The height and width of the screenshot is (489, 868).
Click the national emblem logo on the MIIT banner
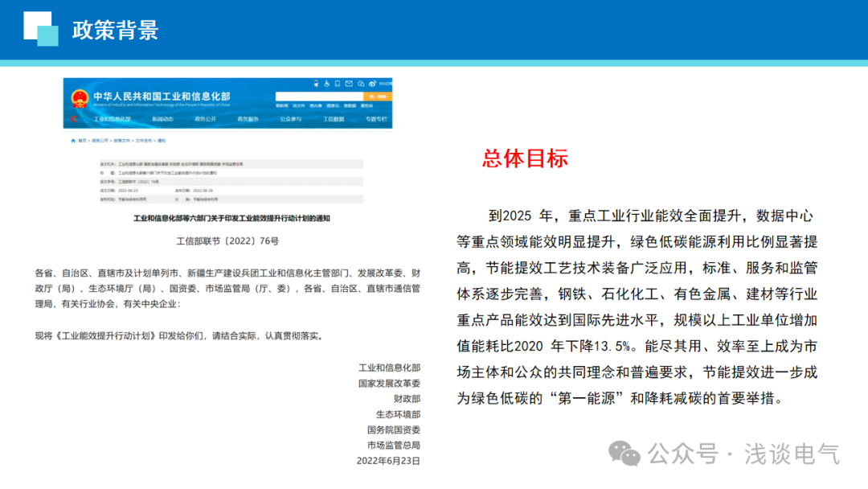click(x=80, y=99)
